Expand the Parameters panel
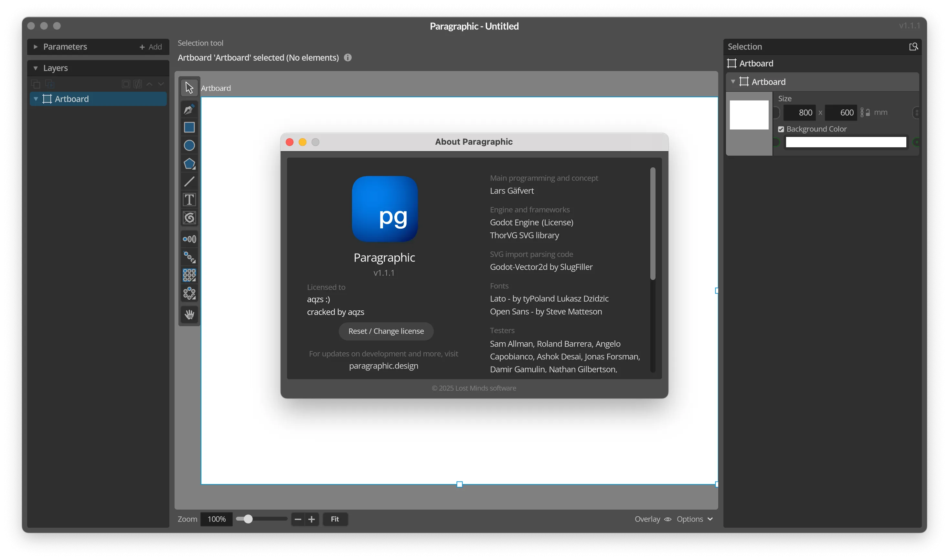949x560 pixels. pos(36,47)
